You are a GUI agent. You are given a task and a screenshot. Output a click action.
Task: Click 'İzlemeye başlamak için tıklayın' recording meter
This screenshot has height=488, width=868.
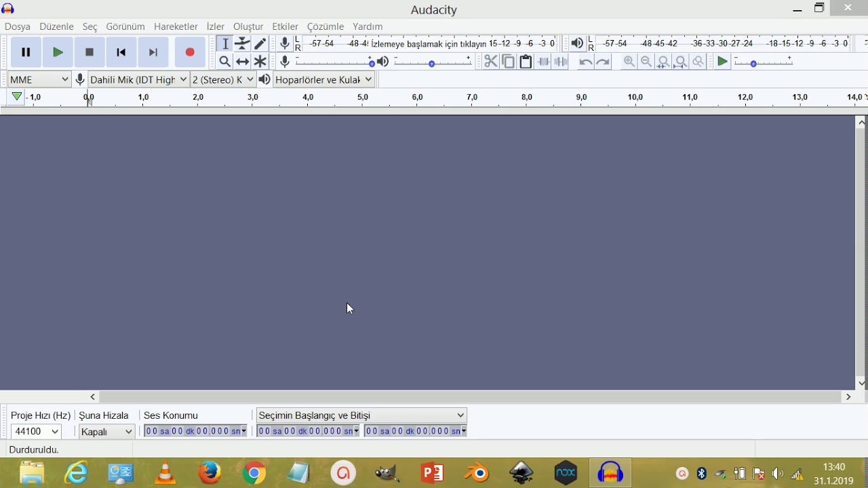coord(429,43)
